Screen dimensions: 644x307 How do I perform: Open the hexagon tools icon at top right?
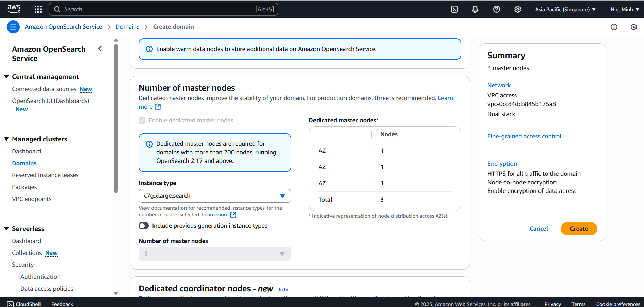pos(634,27)
